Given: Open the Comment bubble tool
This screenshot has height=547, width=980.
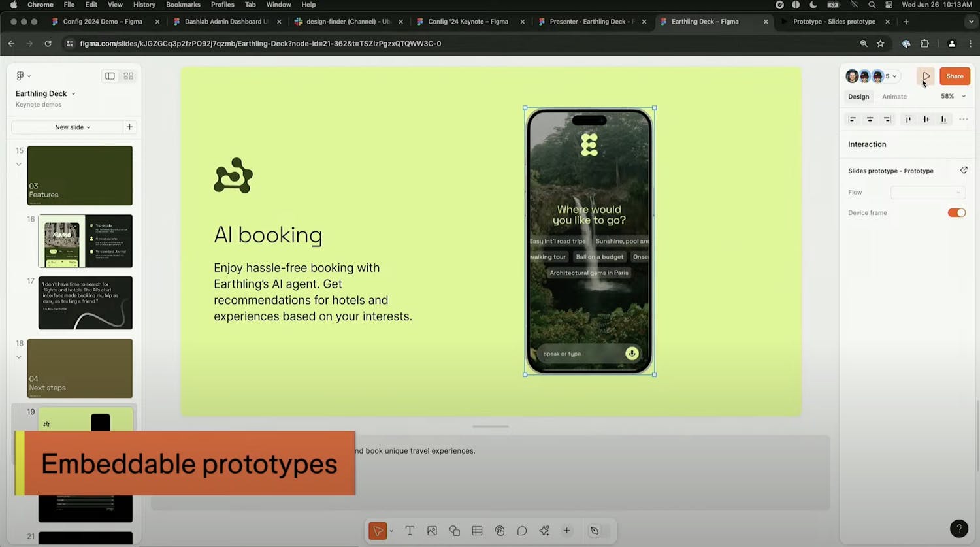Looking at the screenshot, I should click(522, 531).
